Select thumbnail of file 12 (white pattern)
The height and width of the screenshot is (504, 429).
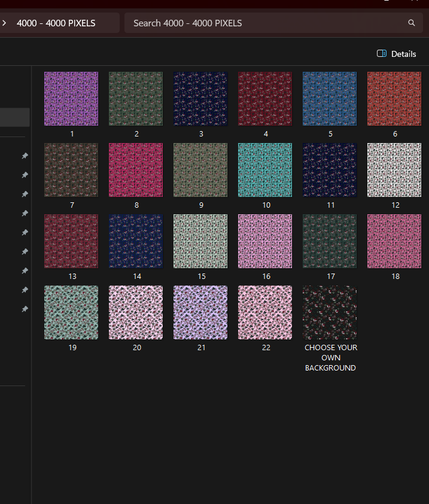coord(394,170)
